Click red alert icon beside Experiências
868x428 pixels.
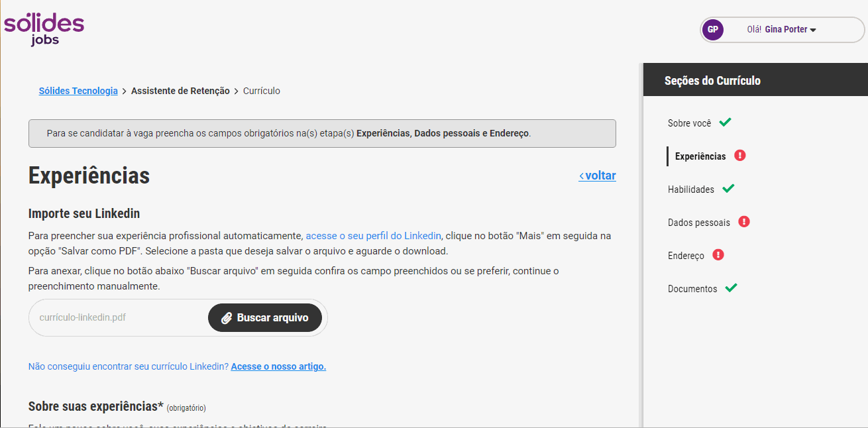(740, 156)
